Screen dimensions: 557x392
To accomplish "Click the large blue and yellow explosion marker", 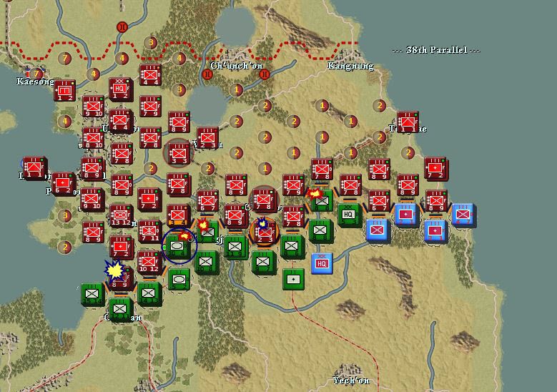I will point(114,271).
